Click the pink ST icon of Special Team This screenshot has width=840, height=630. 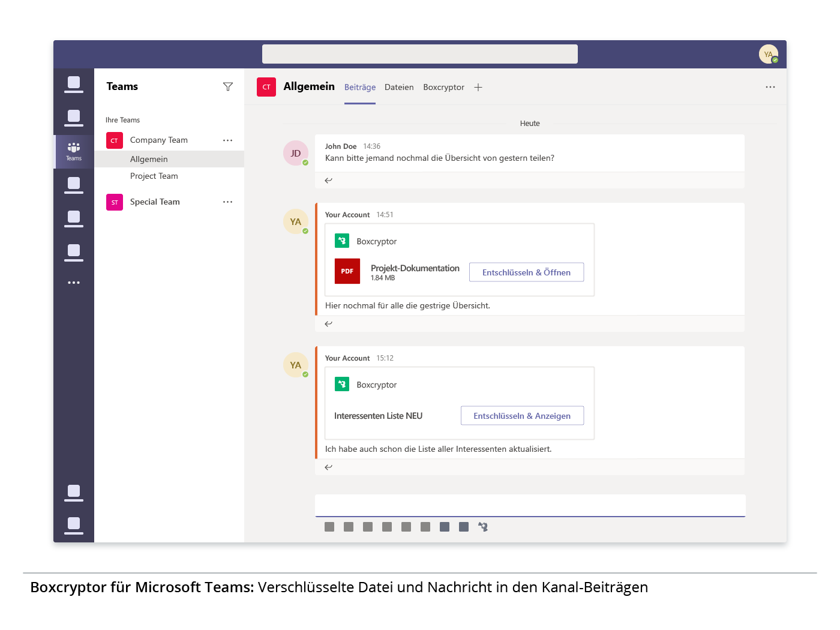(x=115, y=202)
